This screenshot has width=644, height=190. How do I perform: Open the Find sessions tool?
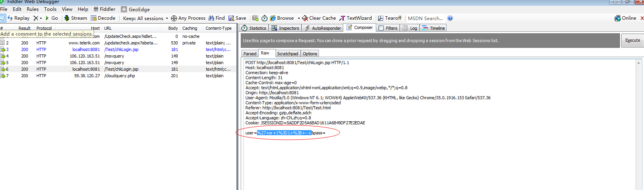211,18
